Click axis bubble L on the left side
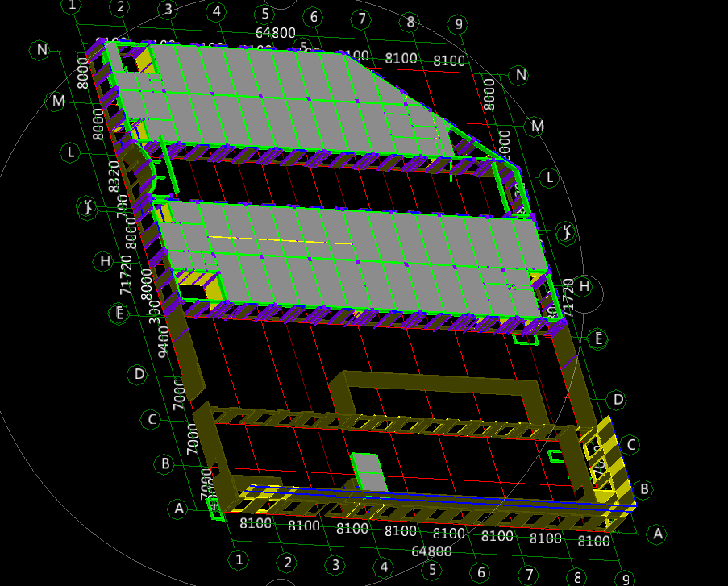Viewport: 728px width, 586px height. pos(71,152)
